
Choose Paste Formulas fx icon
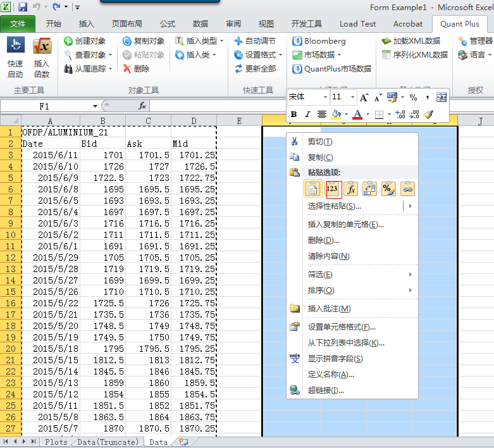tap(351, 189)
